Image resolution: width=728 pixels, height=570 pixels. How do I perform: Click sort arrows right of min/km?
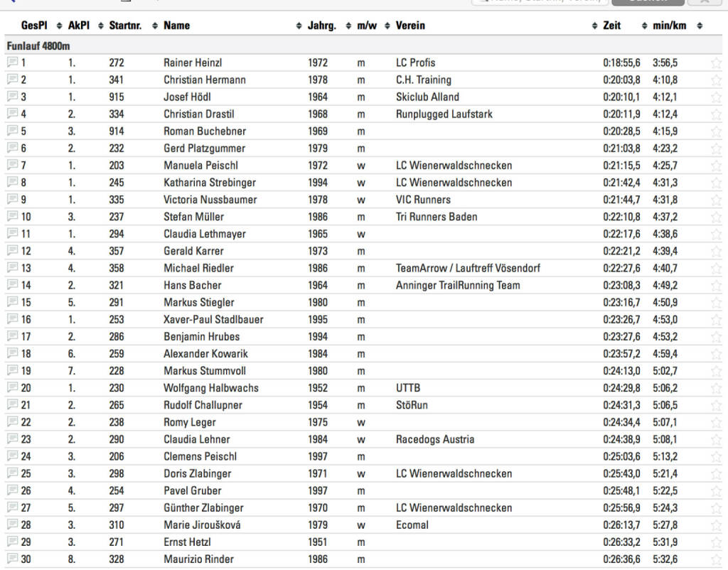click(x=700, y=26)
